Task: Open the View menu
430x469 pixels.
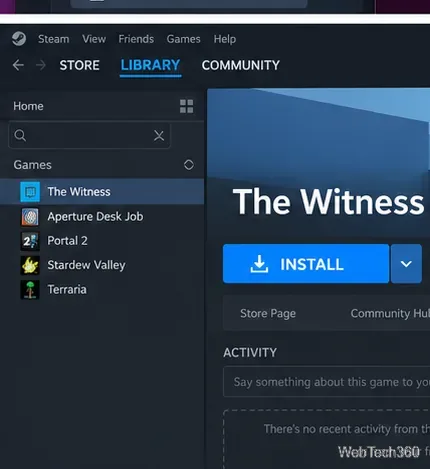Action: [x=94, y=39]
